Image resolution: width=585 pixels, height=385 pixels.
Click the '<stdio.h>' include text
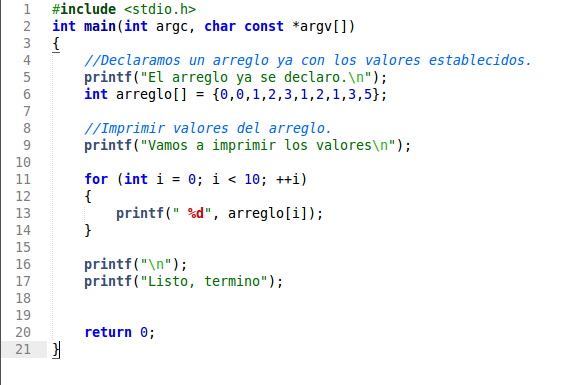(160, 9)
